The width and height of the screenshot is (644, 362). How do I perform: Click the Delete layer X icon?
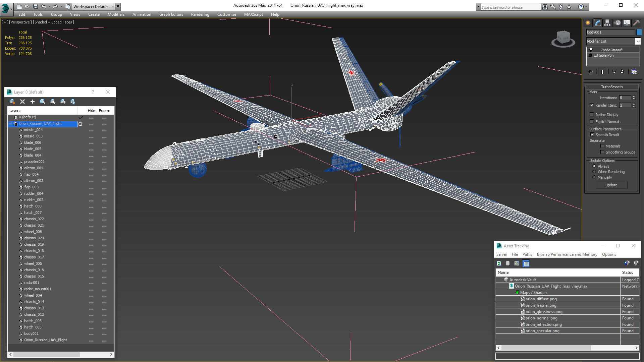[x=22, y=102]
